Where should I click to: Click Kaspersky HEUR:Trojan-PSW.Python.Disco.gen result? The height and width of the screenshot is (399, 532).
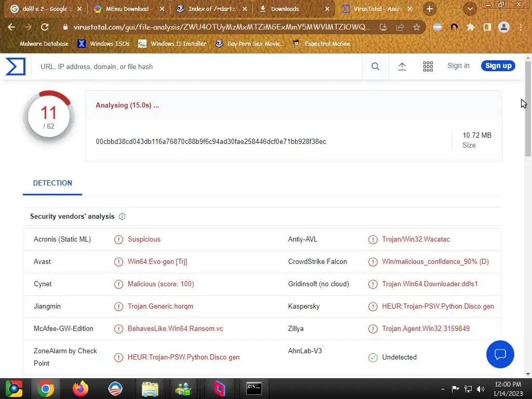(437, 307)
